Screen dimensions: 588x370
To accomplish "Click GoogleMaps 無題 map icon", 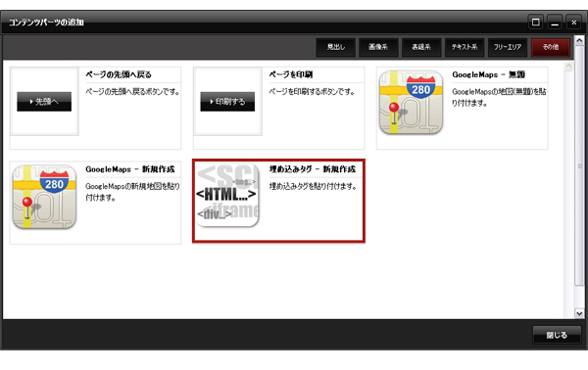I will click(411, 103).
